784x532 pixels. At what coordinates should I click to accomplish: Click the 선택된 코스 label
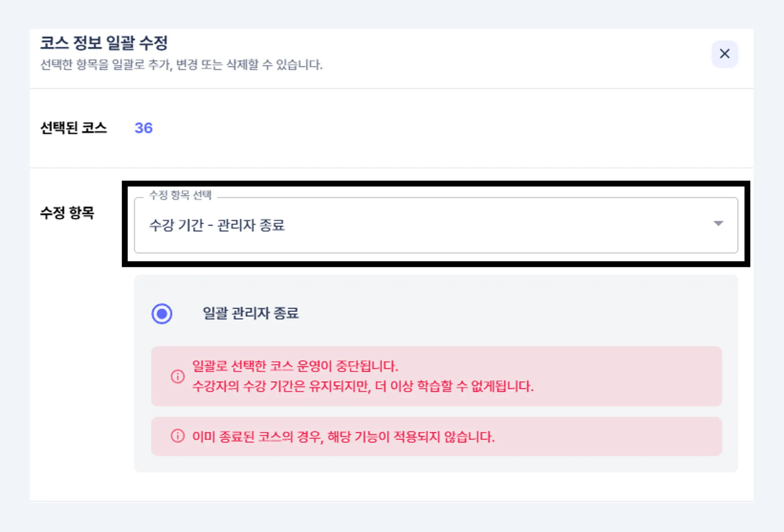pyautogui.click(x=73, y=128)
